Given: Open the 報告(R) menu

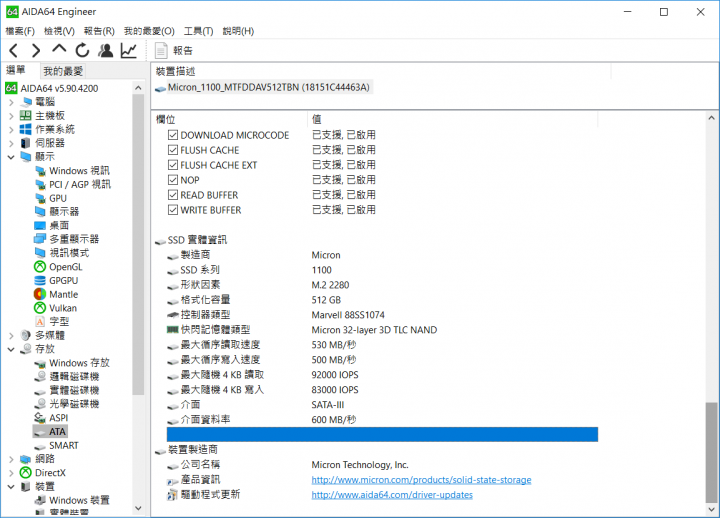Looking at the screenshot, I should coord(99,31).
